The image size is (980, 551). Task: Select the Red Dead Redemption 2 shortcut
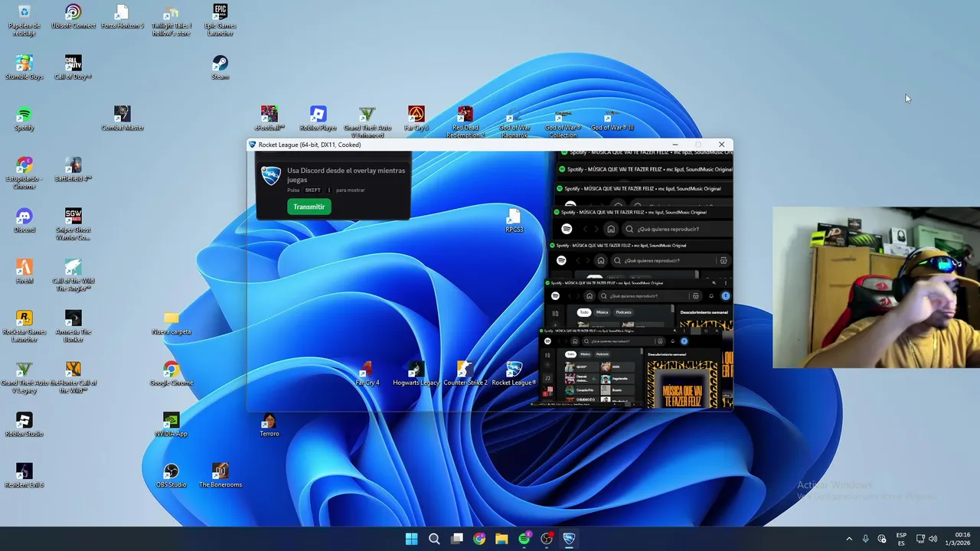click(x=465, y=121)
